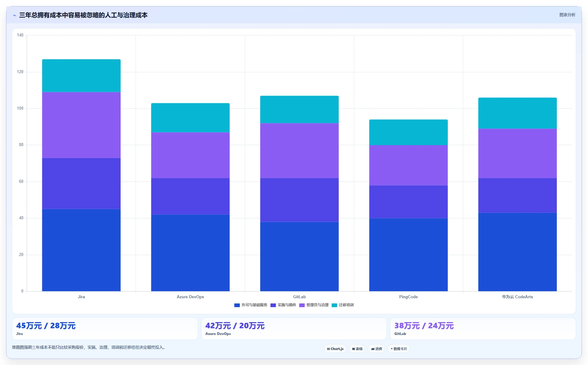This screenshot has height=365, width=588.
Task: Click the 80 y-axis tick label
Action: (x=21, y=145)
